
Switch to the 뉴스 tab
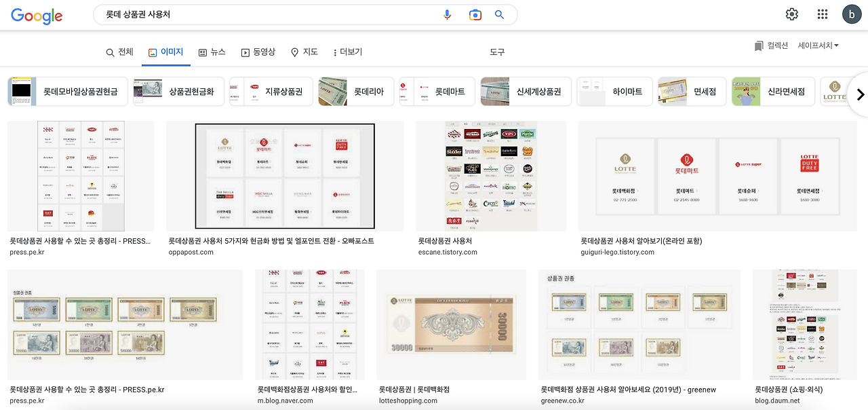(x=212, y=52)
